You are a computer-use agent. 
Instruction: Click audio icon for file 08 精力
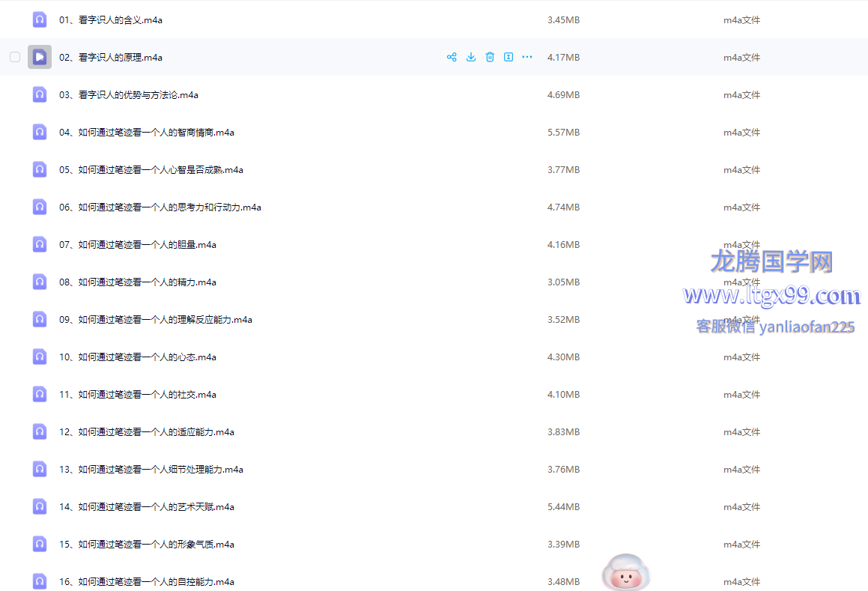coord(40,282)
